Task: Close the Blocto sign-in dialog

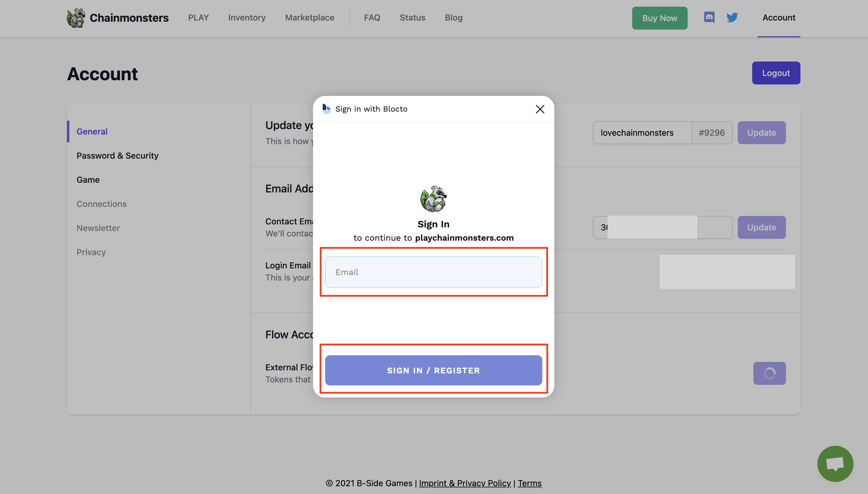Action: [540, 109]
